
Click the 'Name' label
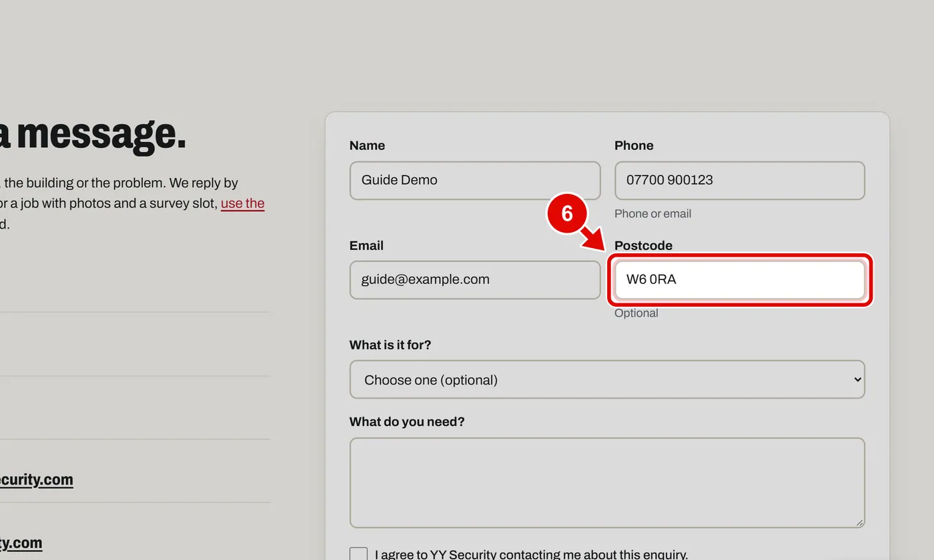pos(367,145)
